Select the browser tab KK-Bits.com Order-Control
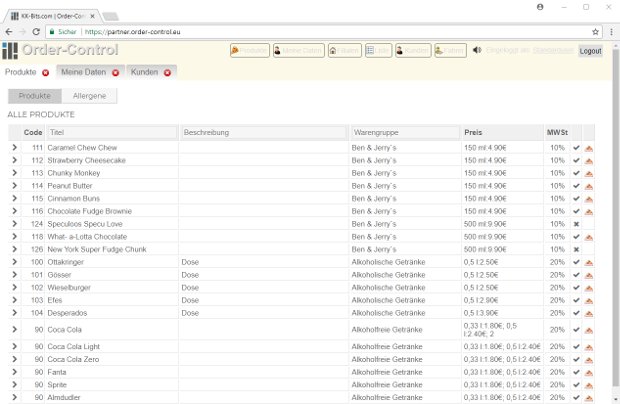Image resolution: width=620 pixels, height=404 pixels. [x=52, y=16]
